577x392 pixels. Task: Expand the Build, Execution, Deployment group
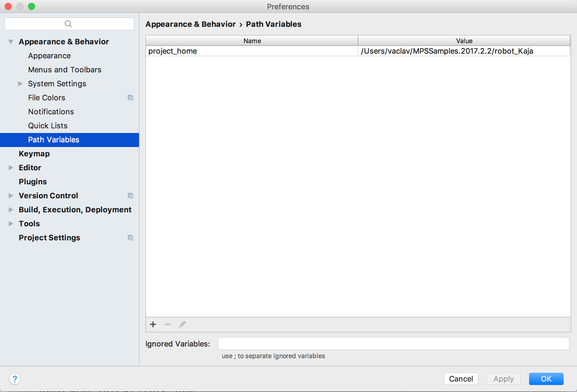point(11,210)
